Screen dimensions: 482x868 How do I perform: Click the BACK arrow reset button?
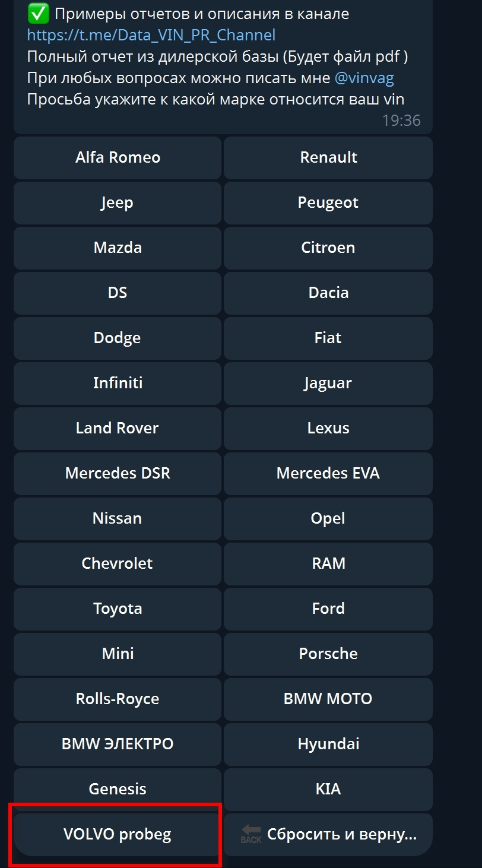click(328, 834)
